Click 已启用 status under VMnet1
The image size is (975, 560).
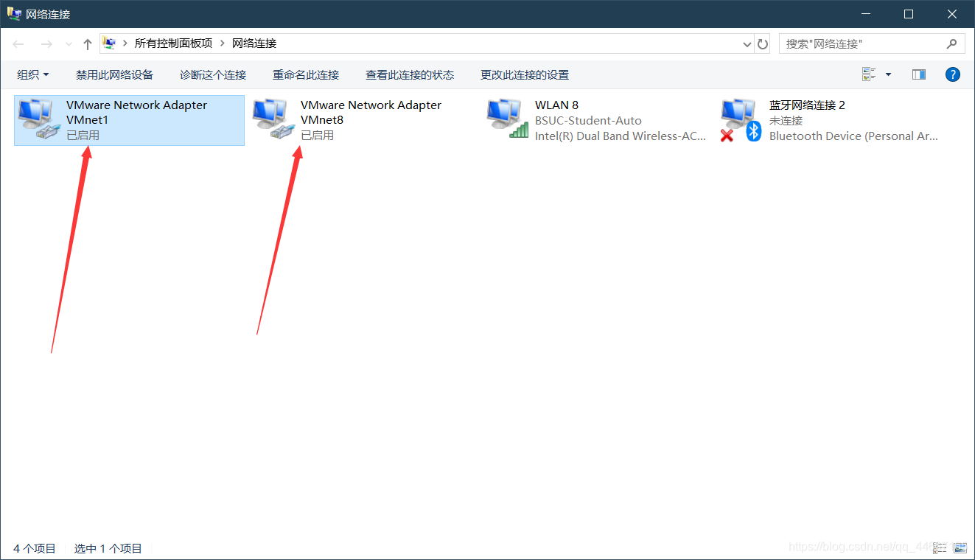click(x=83, y=136)
